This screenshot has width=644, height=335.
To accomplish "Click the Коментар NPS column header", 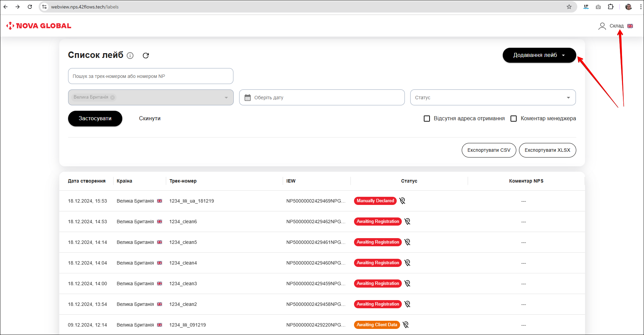I will pyautogui.click(x=526, y=181).
